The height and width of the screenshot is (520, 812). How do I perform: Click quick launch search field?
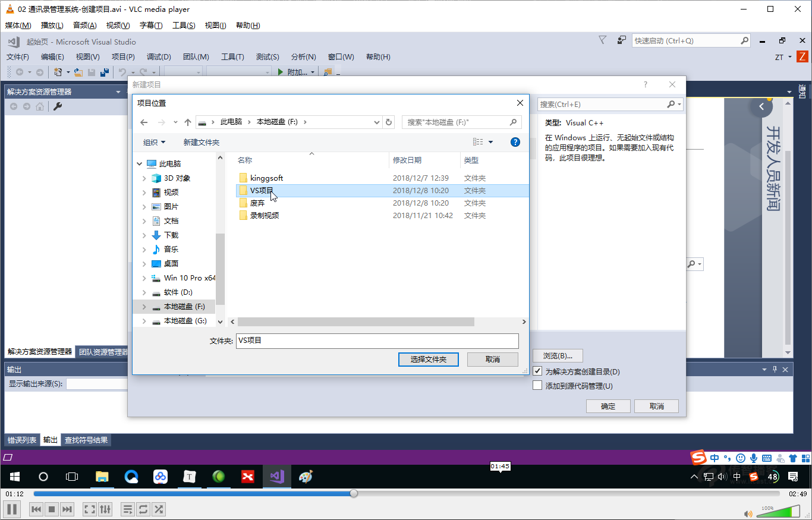click(691, 40)
